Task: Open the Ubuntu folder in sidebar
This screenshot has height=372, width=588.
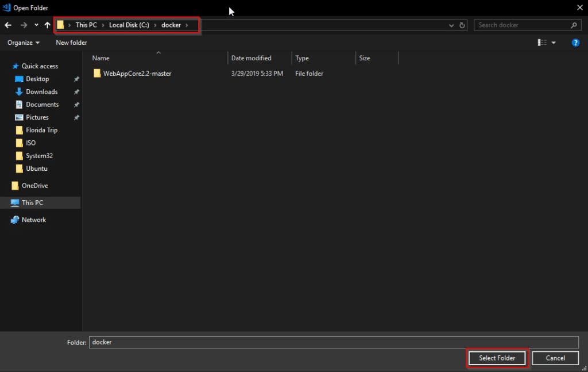Action: 36,168
